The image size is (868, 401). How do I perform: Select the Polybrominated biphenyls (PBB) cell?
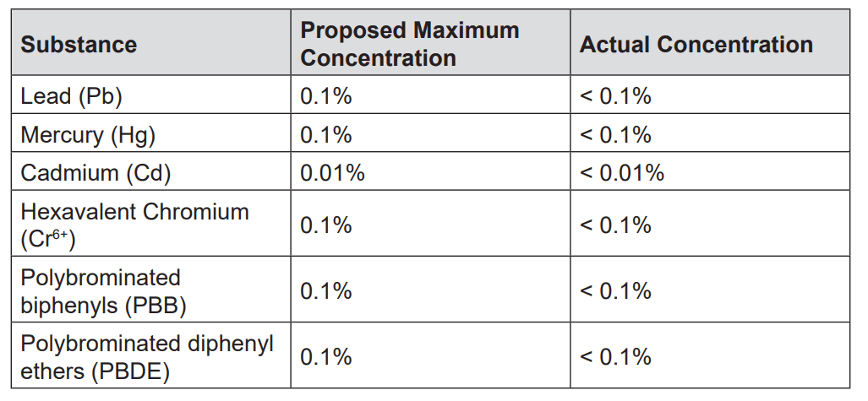[103, 291]
